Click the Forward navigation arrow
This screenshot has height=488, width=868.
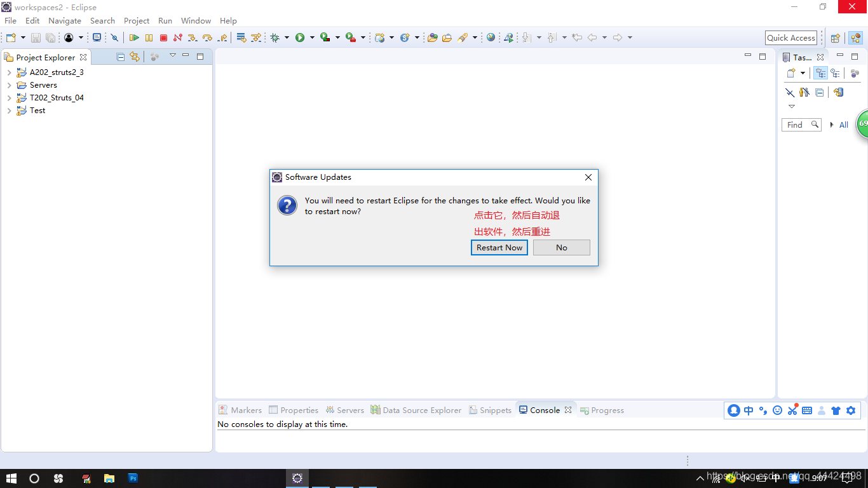(618, 37)
